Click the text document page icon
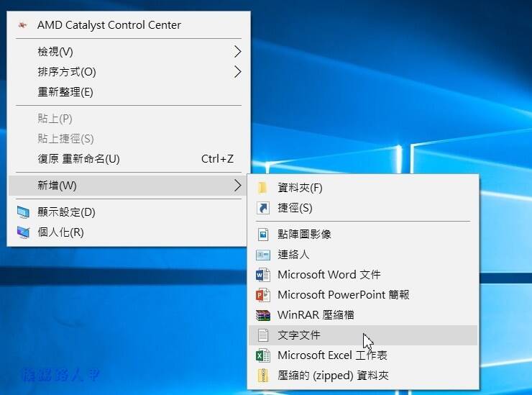 (263, 335)
